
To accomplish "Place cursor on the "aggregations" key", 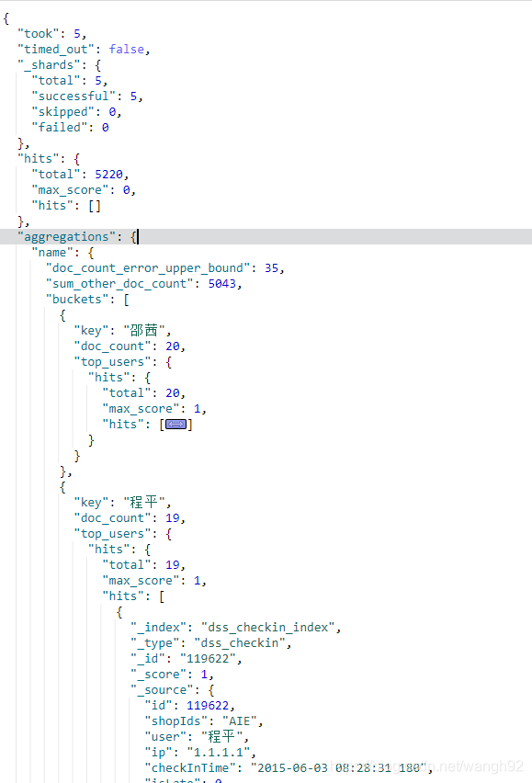I will click(67, 237).
